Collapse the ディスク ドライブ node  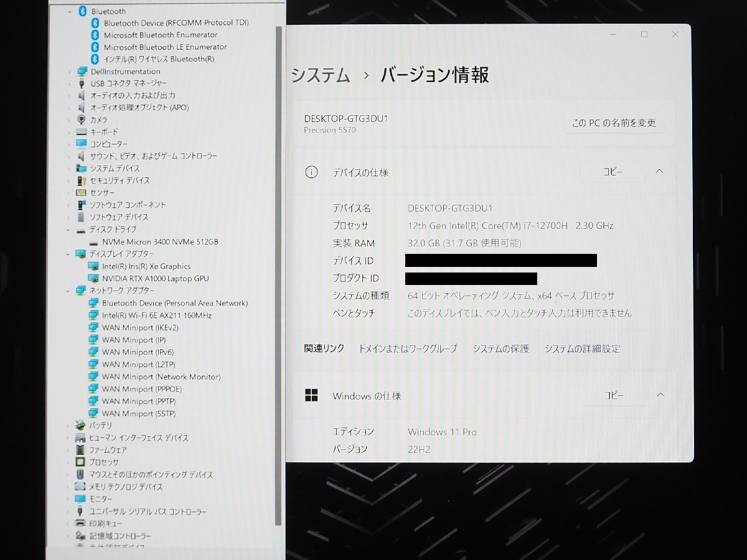(x=69, y=230)
